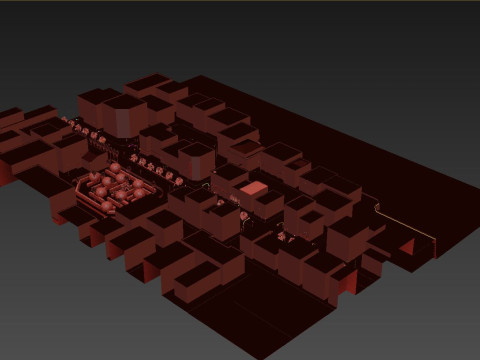Screen dimensions: 480x360
Task: Pick the yellow curved path line
Action: pos(405,222)
